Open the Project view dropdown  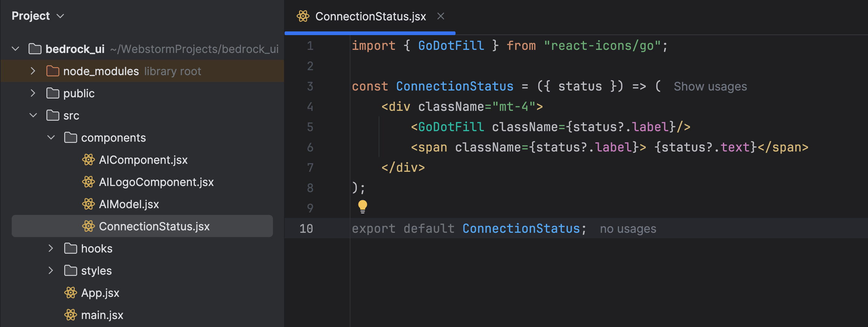[x=60, y=16]
